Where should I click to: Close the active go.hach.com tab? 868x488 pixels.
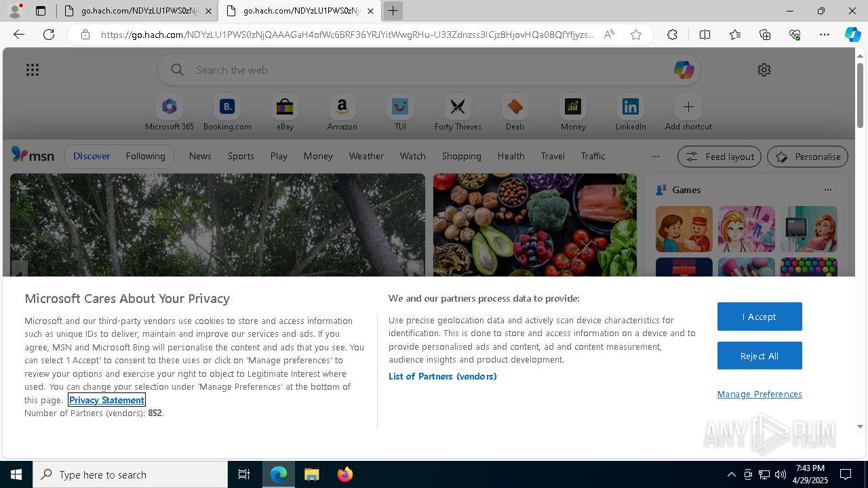pyautogui.click(x=370, y=11)
